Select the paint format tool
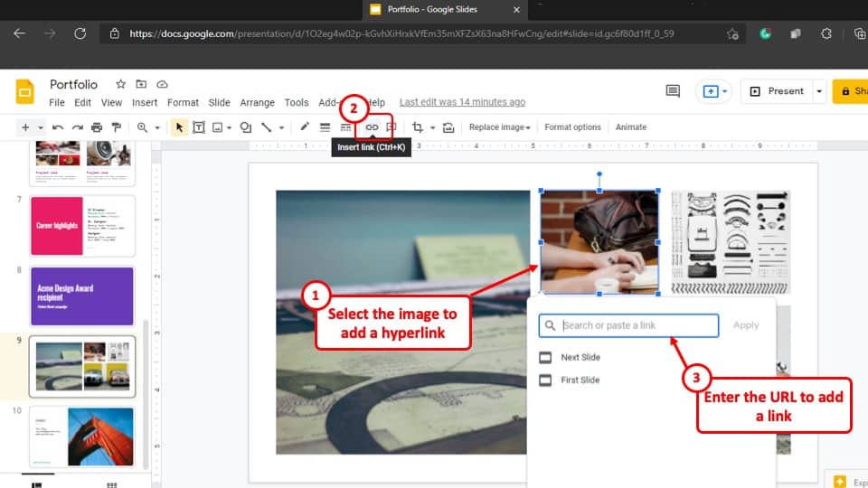Image resolution: width=868 pixels, height=488 pixels. (117, 127)
